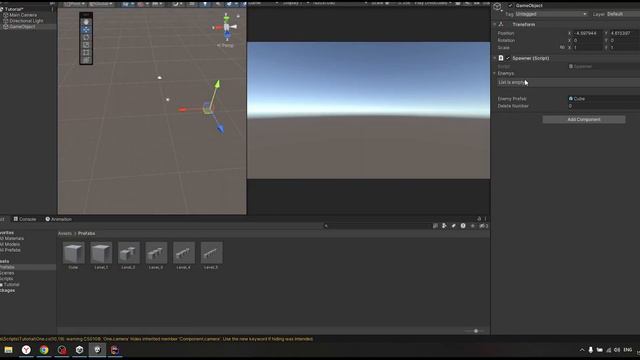Select the Rotate tool in Scene toolbar
Image resolution: width=640 pixels, height=360 pixels.
click(x=86, y=37)
